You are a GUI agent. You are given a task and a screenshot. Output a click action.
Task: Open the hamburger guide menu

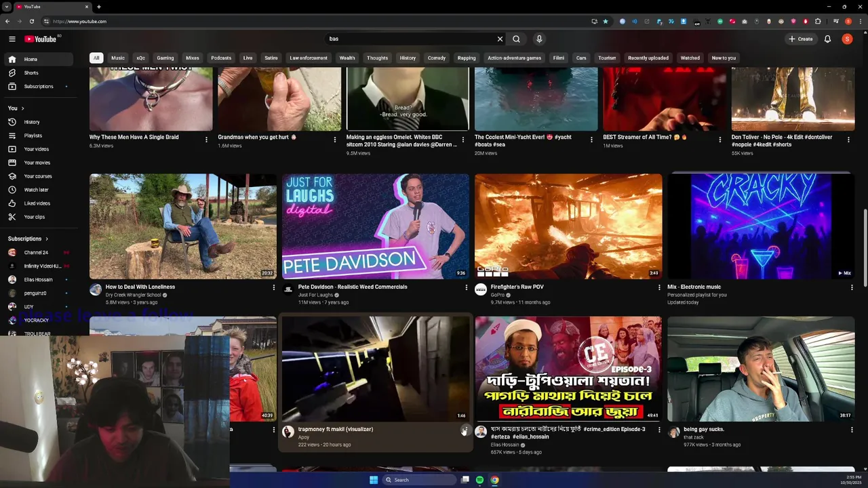click(x=12, y=39)
